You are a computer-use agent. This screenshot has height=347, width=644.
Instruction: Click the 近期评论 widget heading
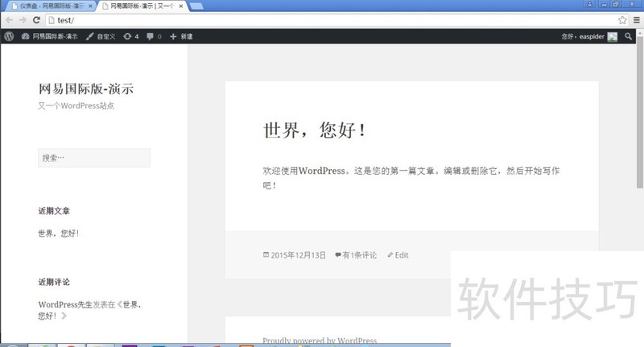(x=54, y=282)
